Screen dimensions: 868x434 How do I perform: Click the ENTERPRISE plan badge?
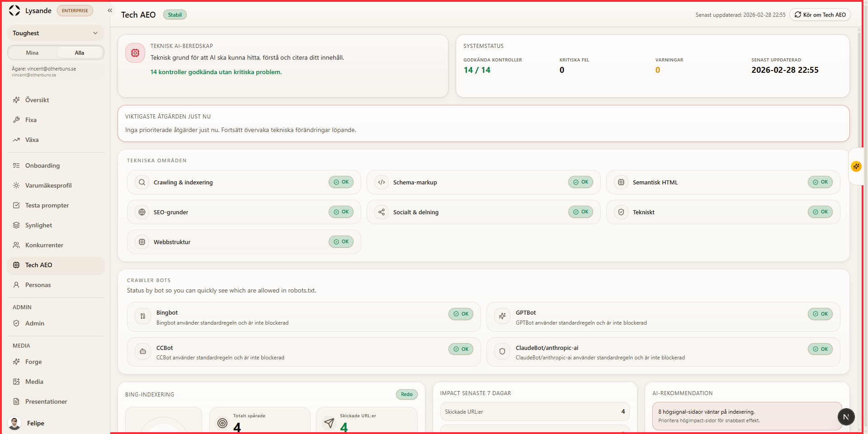(x=75, y=11)
